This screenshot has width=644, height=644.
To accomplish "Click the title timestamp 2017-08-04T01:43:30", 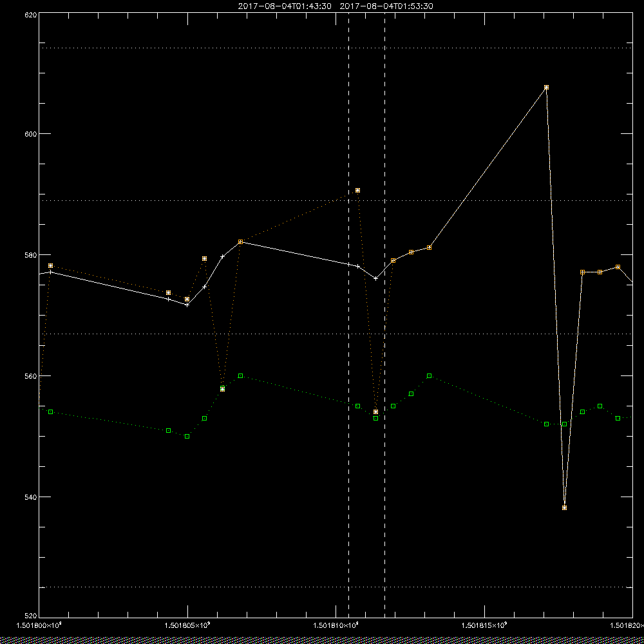I will 285,6.
